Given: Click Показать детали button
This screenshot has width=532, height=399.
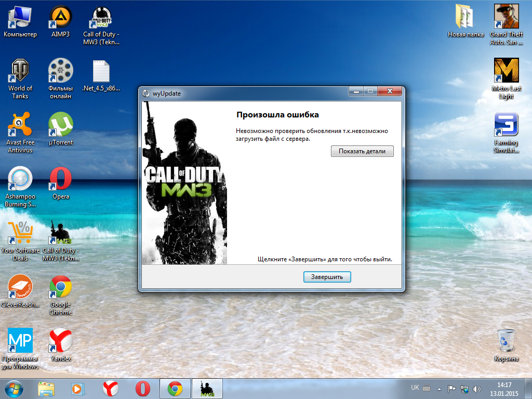Looking at the screenshot, I should 362,151.
